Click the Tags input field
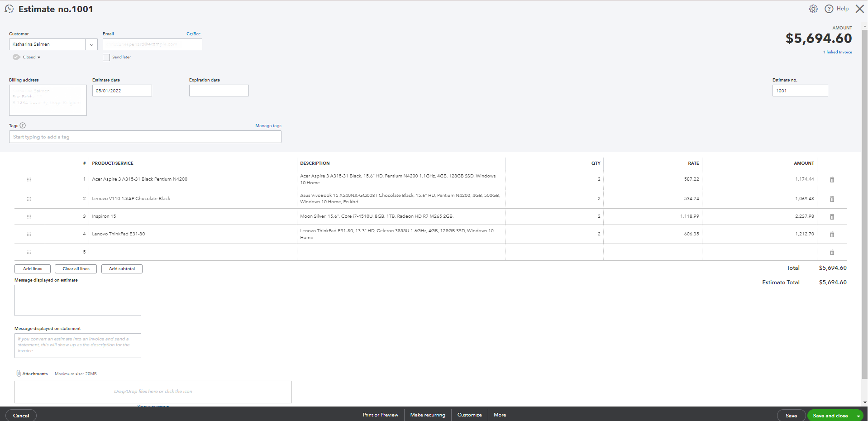 pos(145,137)
